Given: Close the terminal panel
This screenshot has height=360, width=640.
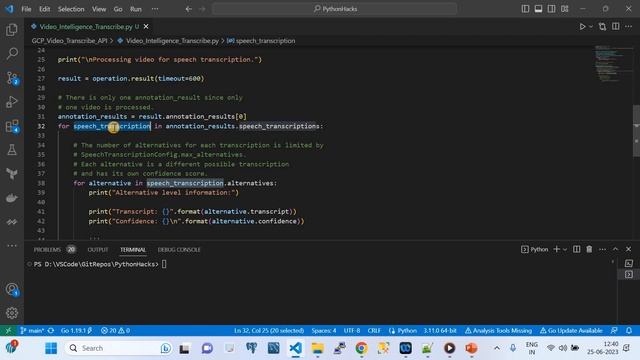Looking at the screenshot, I should pos(629,249).
